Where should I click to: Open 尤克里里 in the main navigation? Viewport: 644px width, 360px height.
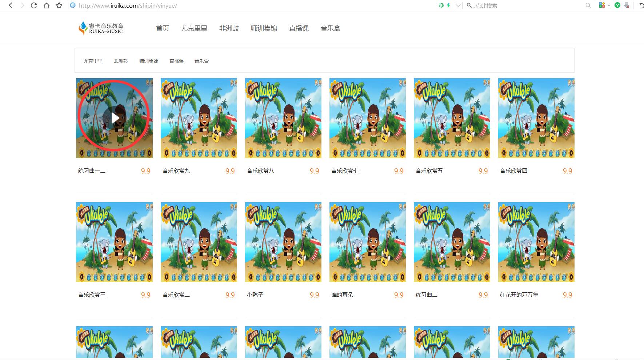coord(194,28)
